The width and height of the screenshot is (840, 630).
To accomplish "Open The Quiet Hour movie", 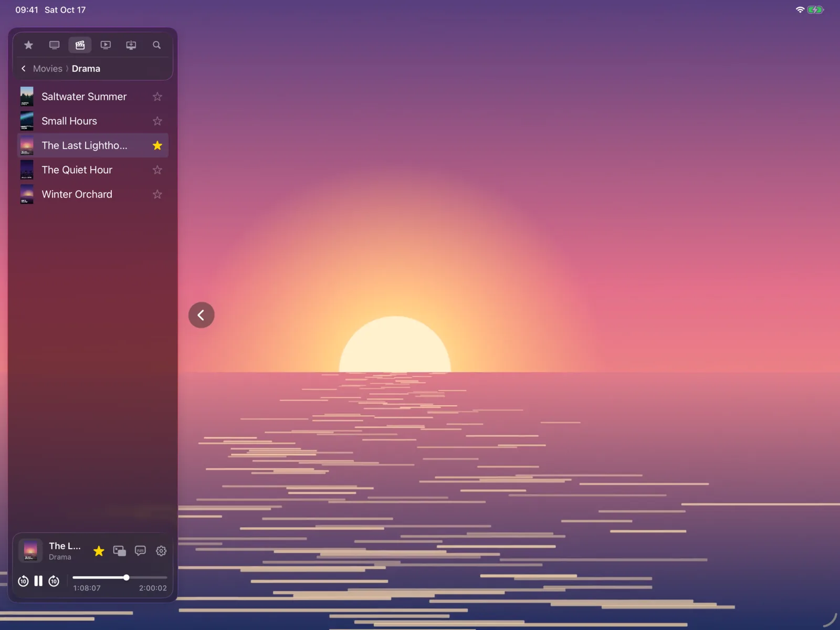I will point(93,170).
